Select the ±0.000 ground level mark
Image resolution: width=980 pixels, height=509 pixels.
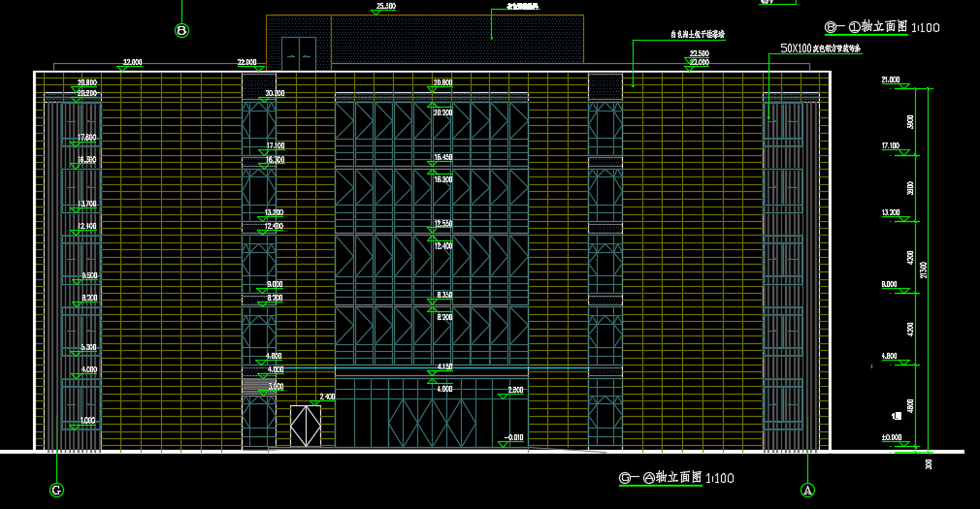pos(892,437)
